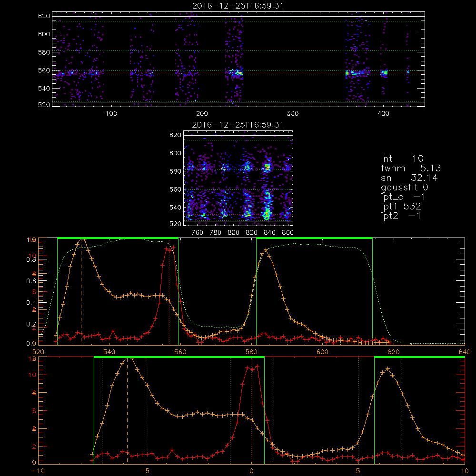Click x-axis label 860 on middle image
This screenshot has width=476, height=476.
coord(288,233)
